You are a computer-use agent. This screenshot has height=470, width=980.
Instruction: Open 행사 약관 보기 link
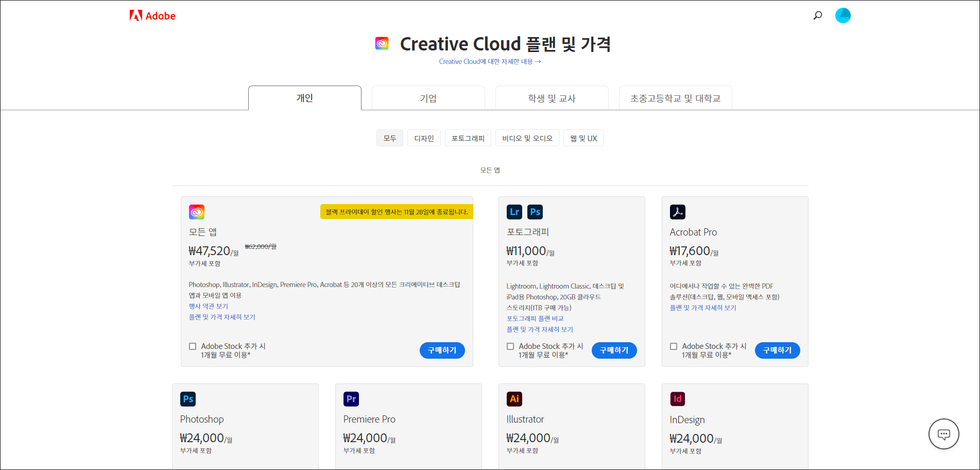(x=209, y=306)
